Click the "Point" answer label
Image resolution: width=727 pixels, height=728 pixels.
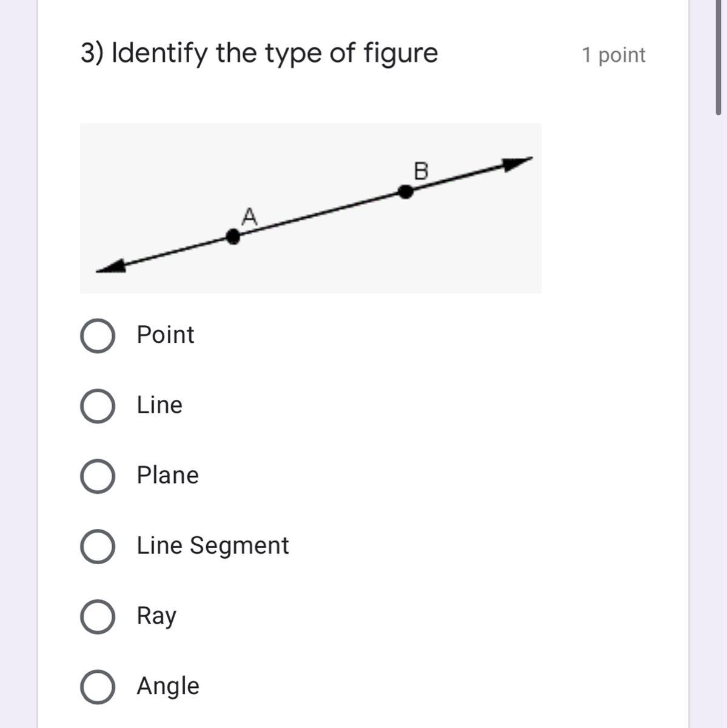coord(165,335)
